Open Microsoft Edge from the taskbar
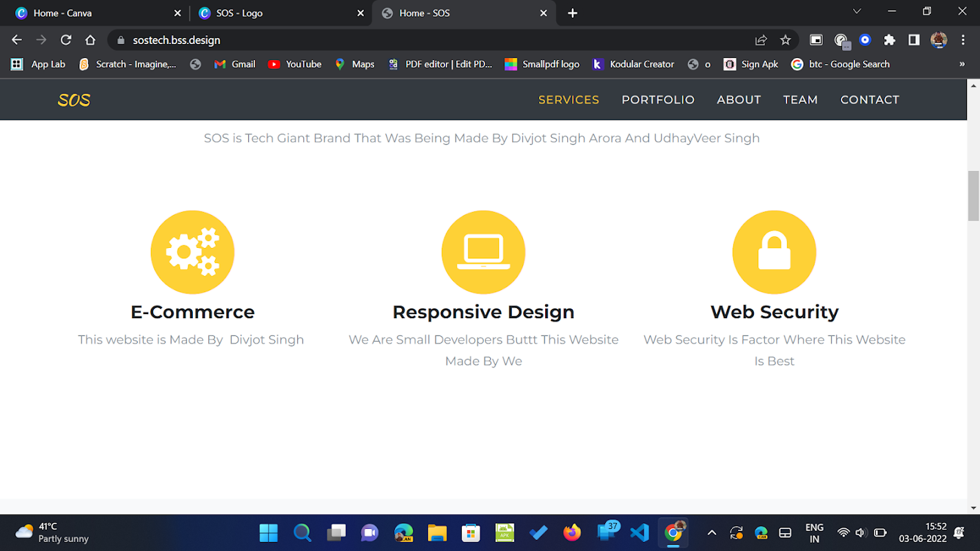 click(404, 532)
